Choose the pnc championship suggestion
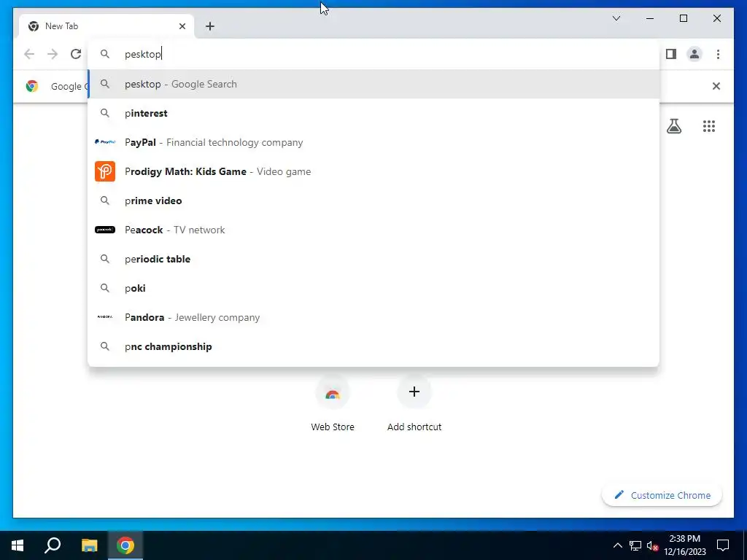This screenshot has height=560, width=747. pyautogui.click(x=373, y=346)
